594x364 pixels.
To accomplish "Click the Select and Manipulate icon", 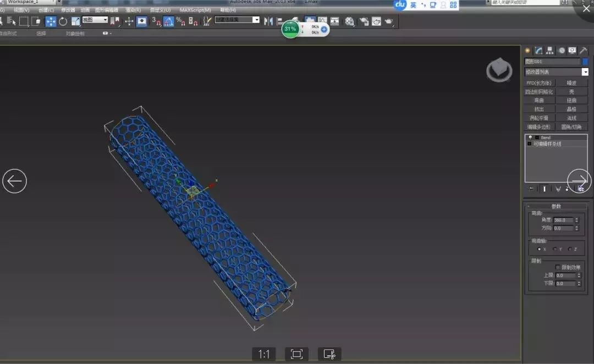I will coord(129,21).
